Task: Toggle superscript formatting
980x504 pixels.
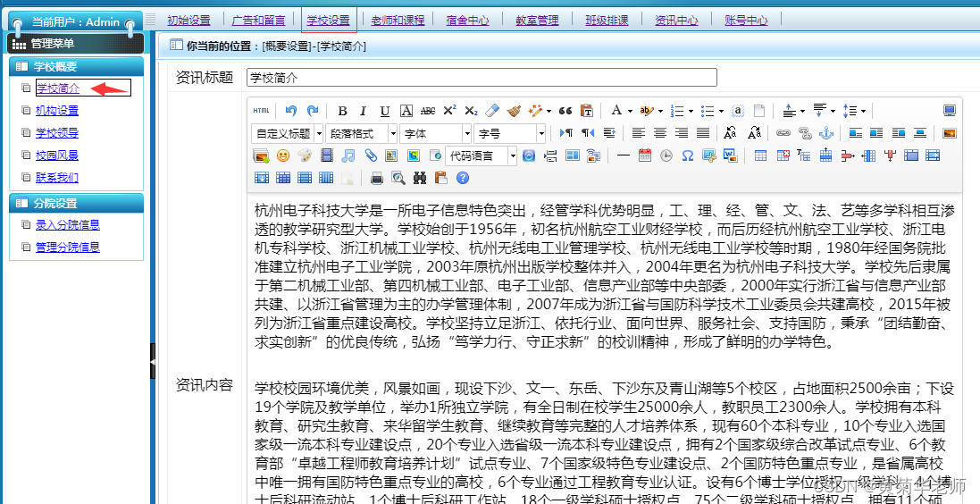Action: [449, 111]
